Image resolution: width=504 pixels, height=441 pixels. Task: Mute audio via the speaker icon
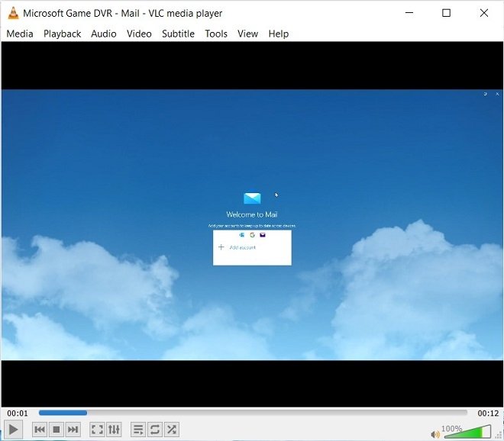point(435,434)
